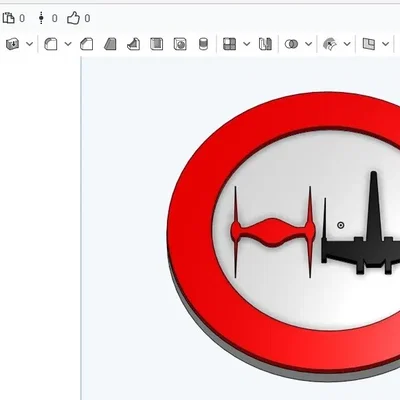Click the versions branch icon
Image resolution: width=400 pixels, height=400 pixels.
click(41, 18)
